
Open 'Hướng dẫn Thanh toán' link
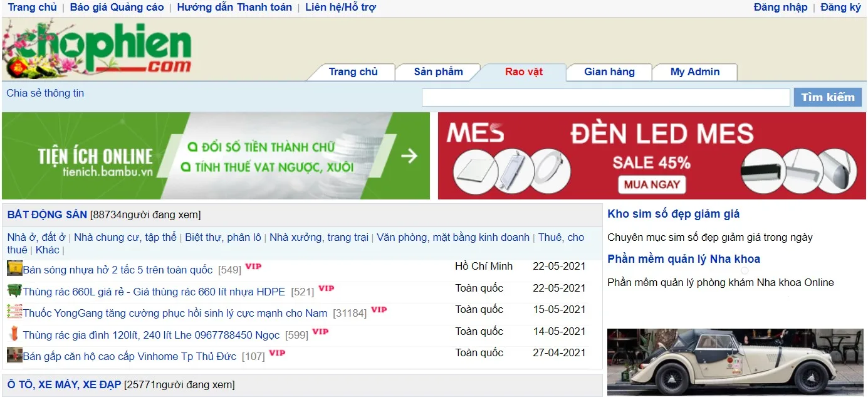click(x=234, y=7)
